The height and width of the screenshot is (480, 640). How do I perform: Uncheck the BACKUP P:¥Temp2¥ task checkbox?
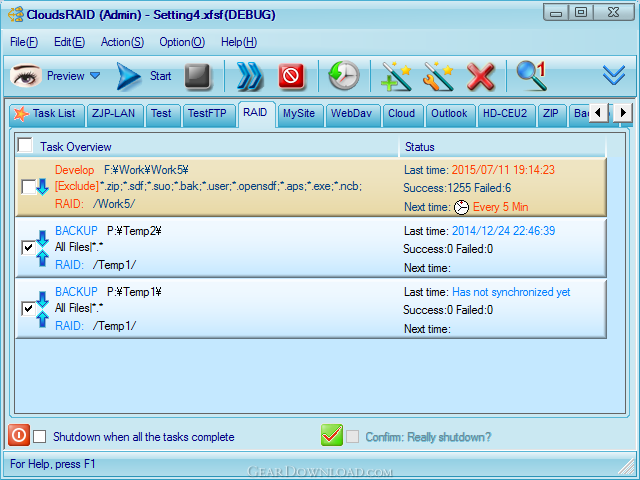[28, 248]
